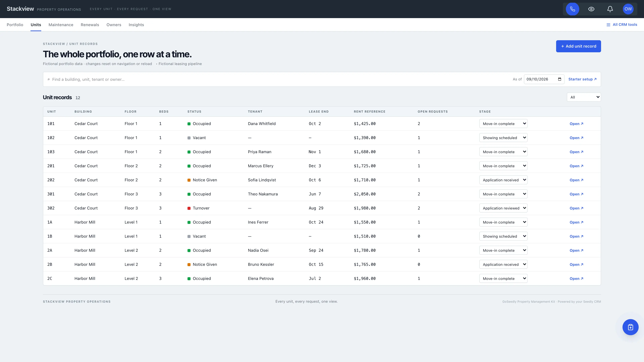The height and width of the screenshot is (362, 644).
Task: Open stage dropdown for unit 102
Action: pos(503,138)
